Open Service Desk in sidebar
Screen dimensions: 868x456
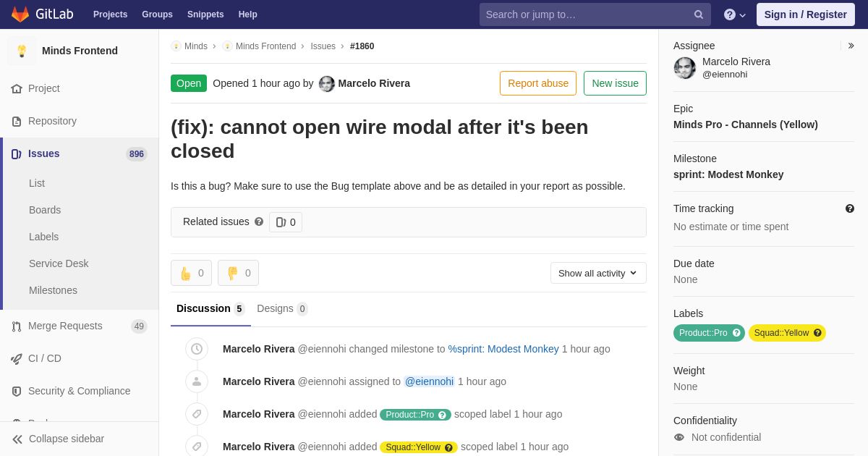59,263
